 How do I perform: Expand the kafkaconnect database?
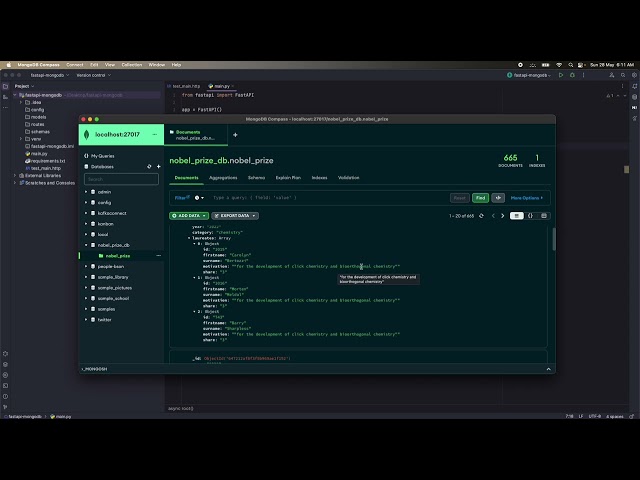pos(86,213)
